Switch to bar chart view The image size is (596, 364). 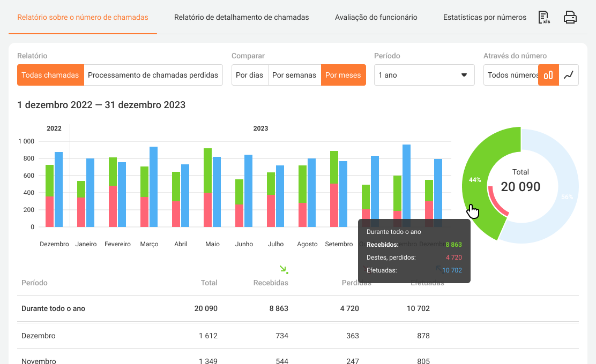coord(548,75)
